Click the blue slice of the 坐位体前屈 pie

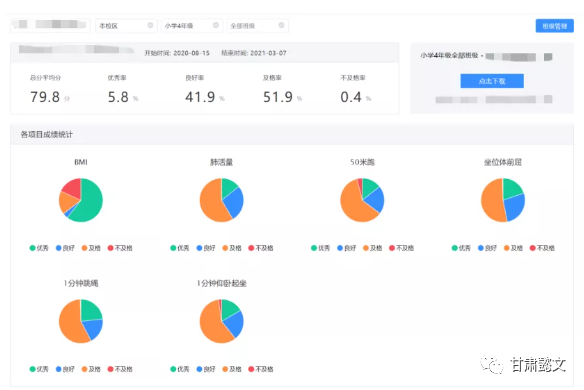515,207
